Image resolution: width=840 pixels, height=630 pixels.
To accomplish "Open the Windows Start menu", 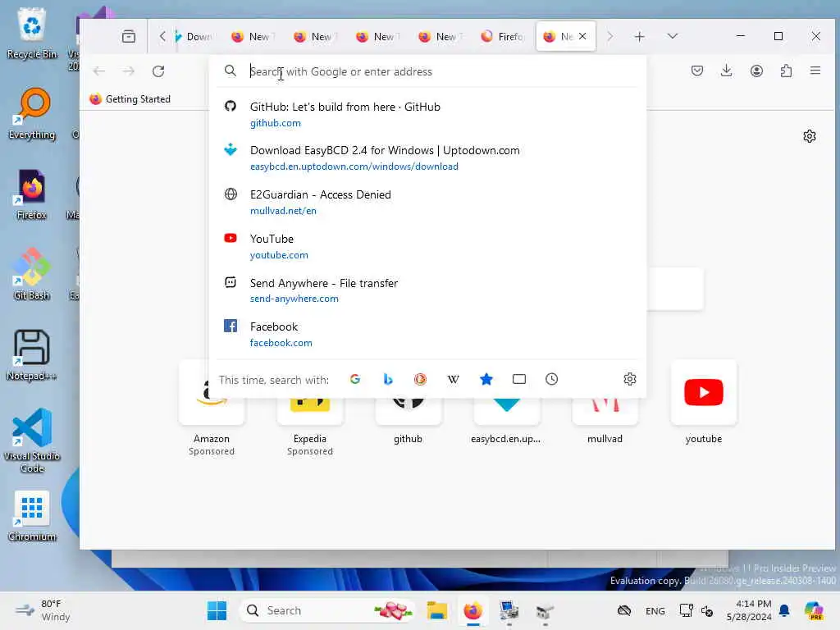I will click(x=217, y=610).
